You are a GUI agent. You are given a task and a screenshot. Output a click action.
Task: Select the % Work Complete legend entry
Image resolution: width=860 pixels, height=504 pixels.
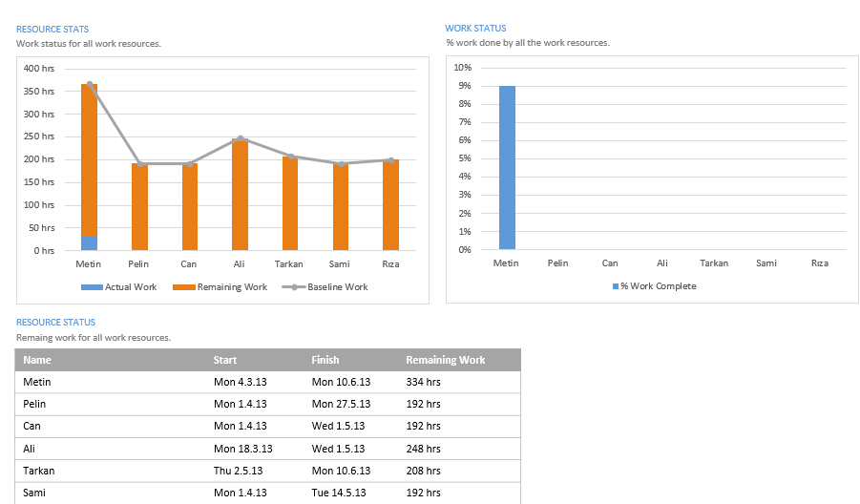[x=657, y=286]
